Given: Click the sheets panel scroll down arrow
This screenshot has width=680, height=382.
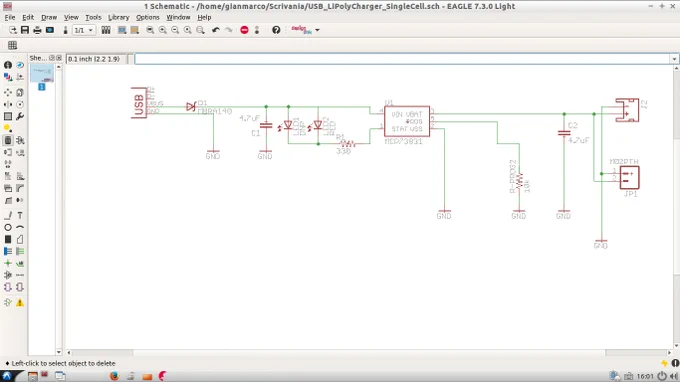Looking at the screenshot, I should point(59,352).
